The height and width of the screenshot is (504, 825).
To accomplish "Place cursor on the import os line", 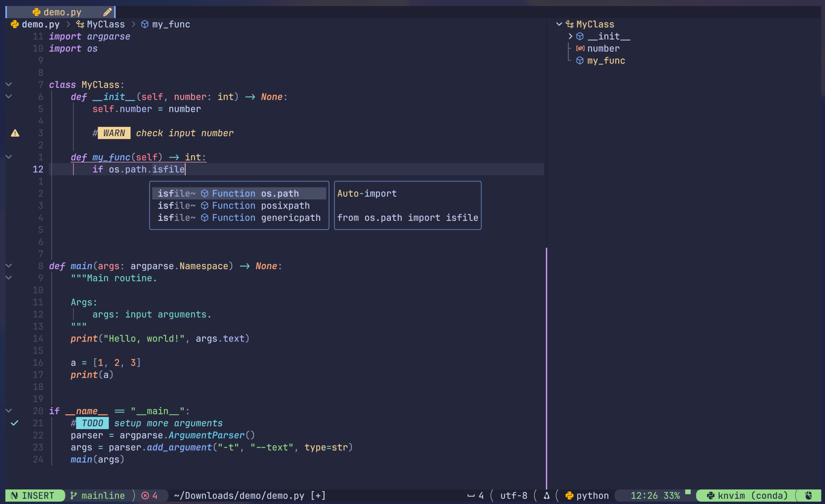I will point(73,48).
